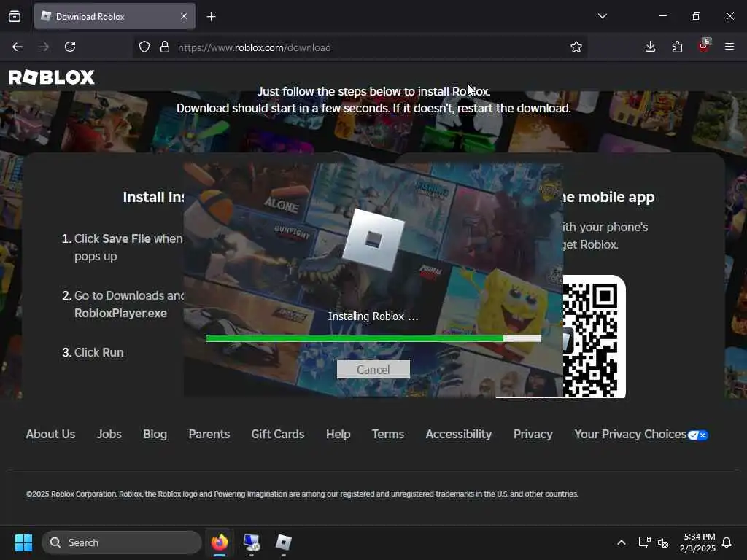The height and width of the screenshot is (560, 747).
Task: Open the About Us footer link
Action: pos(50,435)
